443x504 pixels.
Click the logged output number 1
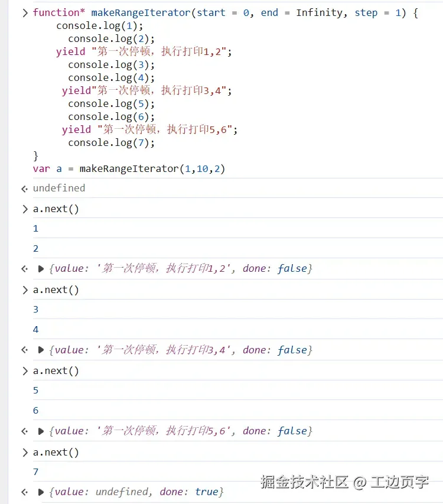(x=35, y=229)
